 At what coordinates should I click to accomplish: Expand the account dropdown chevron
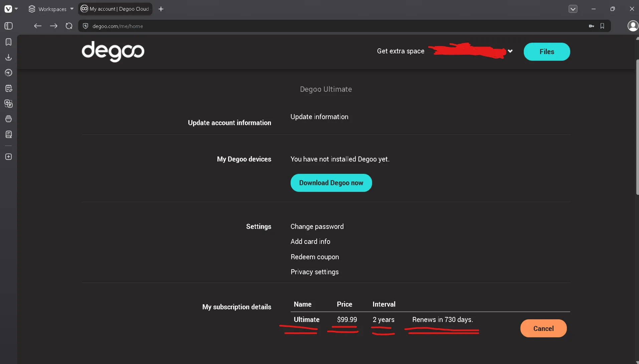click(510, 51)
